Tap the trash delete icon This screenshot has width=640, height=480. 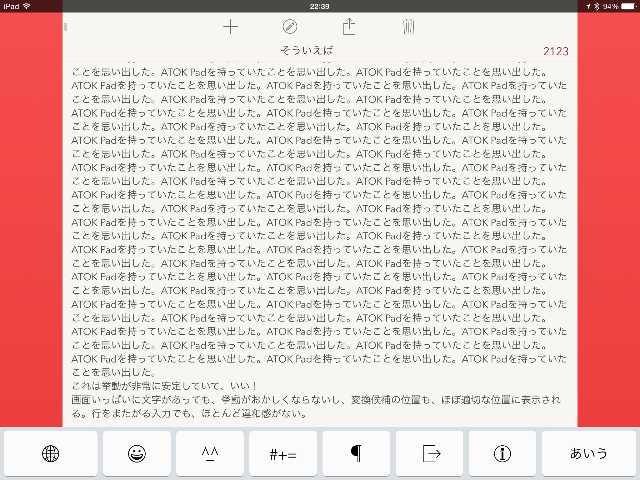tap(408, 27)
